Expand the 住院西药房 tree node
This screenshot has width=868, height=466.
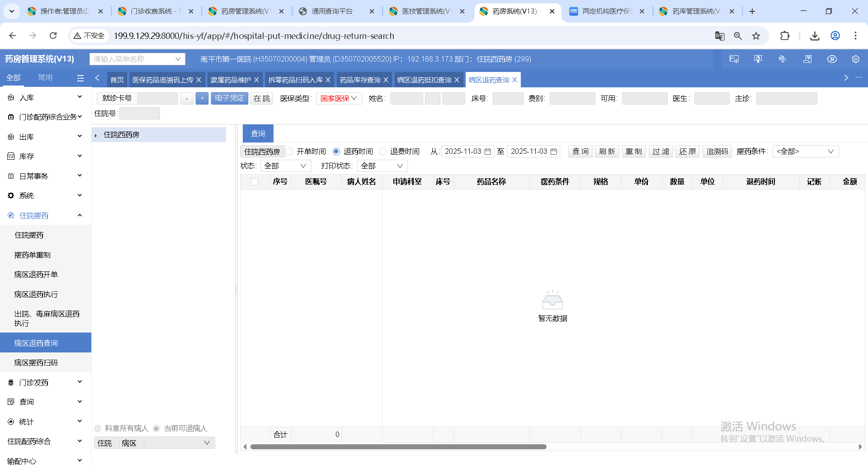pos(96,135)
